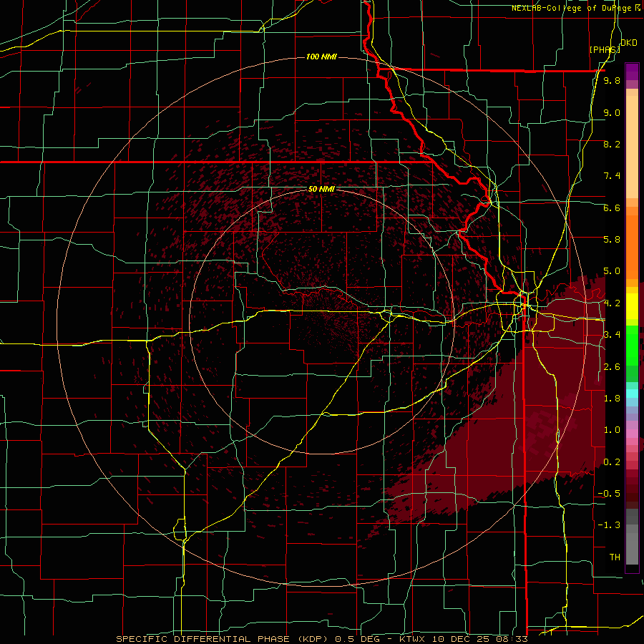644x644 pixels.
Task: Click the 9.0 value on the color scale
Action: 612,112
